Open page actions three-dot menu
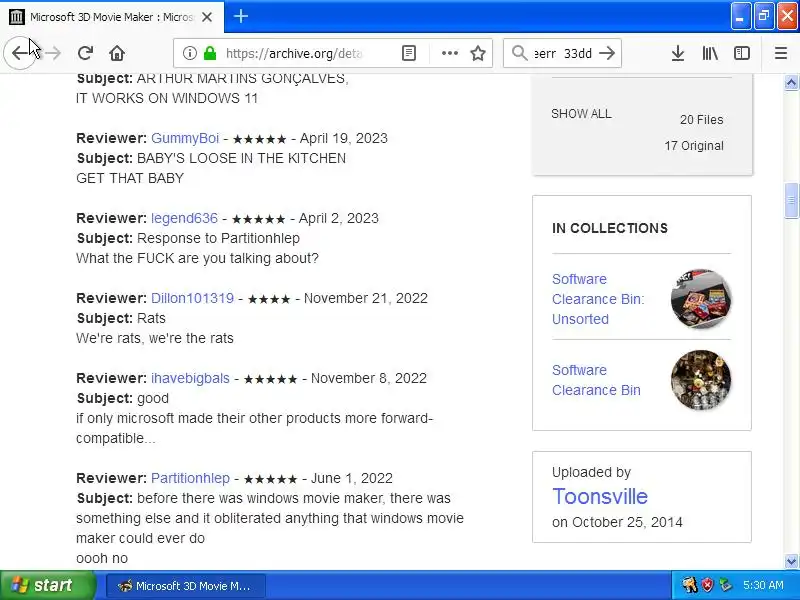The image size is (800, 600). click(449, 53)
